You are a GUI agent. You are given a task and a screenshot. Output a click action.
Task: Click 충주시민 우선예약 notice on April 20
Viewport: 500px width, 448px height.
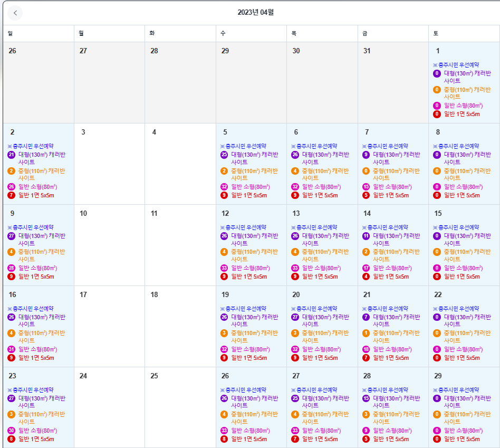click(314, 309)
